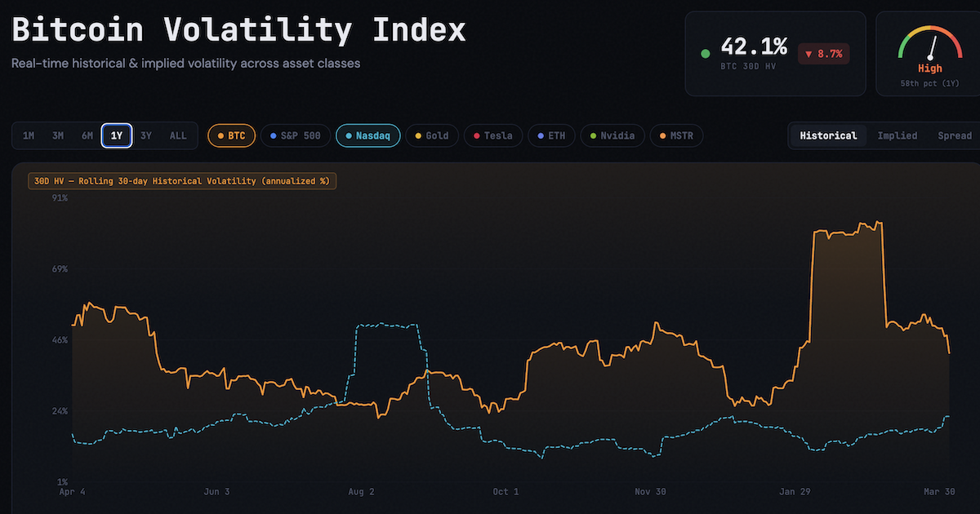Choose the 1Y time range
The image size is (980, 514).
[x=117, y=135]
